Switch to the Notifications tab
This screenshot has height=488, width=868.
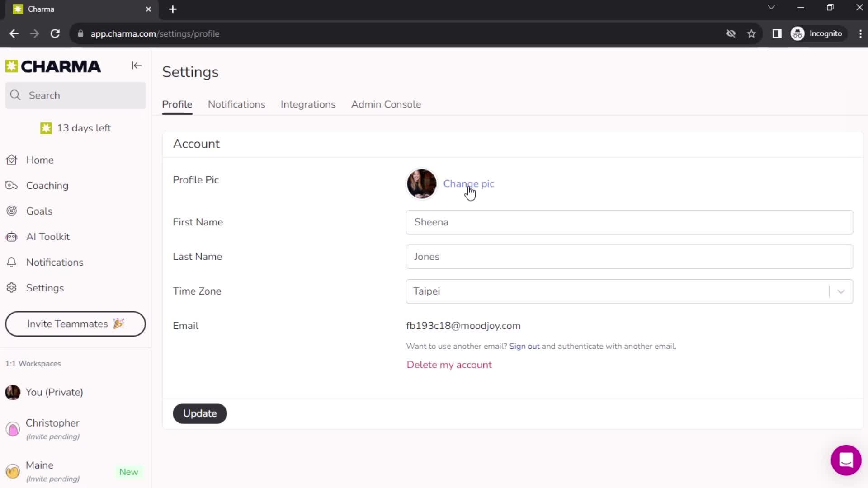point(236,104)
